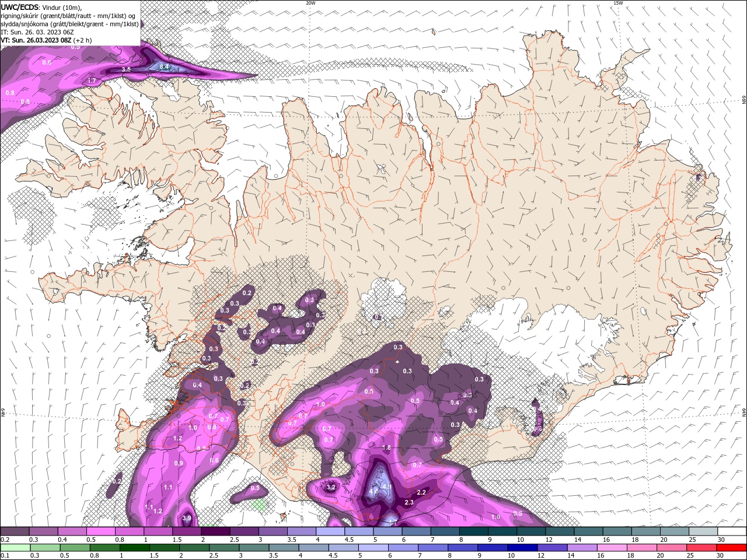Click the UWC/ECDS title text
Viewport: 747px width, 560px height.
[20, 7]
